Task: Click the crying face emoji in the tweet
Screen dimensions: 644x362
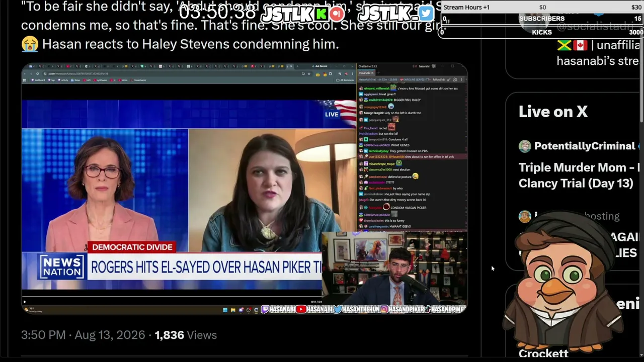Action: click(30, 44)
